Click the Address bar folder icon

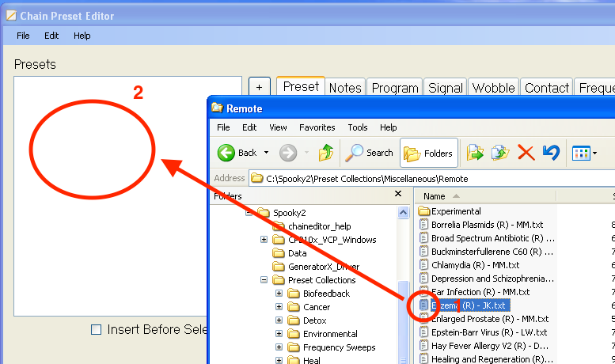click(x=257, y=179)
